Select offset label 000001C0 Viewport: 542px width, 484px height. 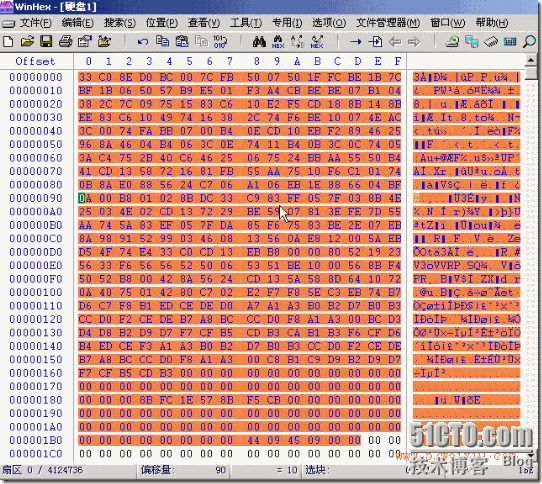[x=36, y=454]
